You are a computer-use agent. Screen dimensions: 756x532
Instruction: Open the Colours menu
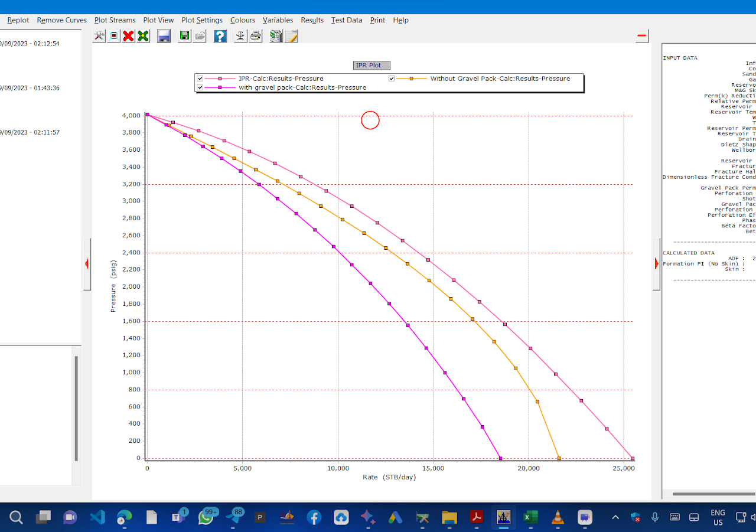pos(243,20)
